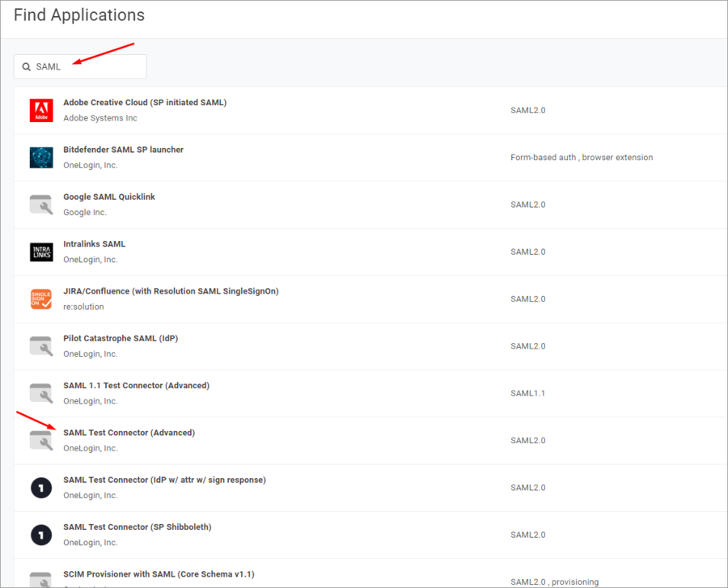This screenshot has width=728, height=588.
Task: Click the Google SAML Quicklink wrench icon
Action: (x=41, y=205)
